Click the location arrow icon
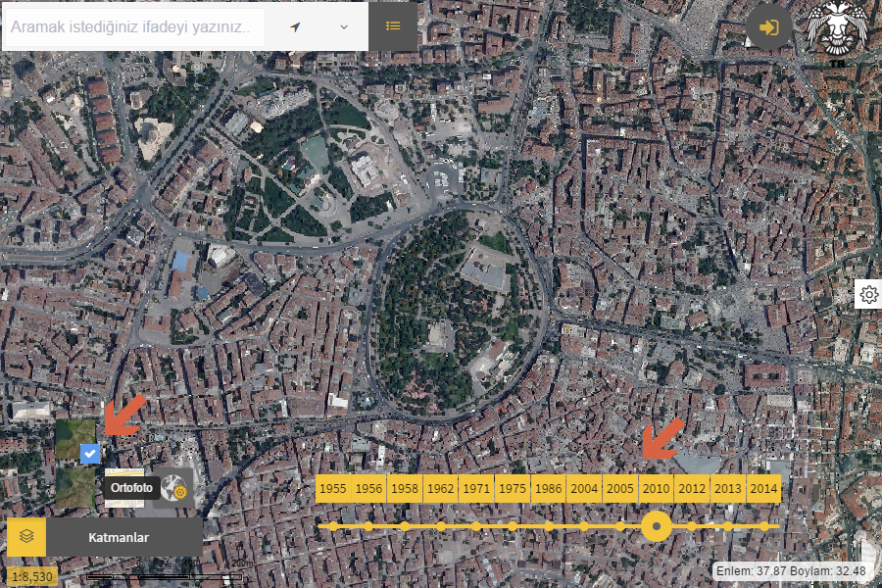Image resolution: width=882 pixels, height=588 pixels. tap(295, 26)
